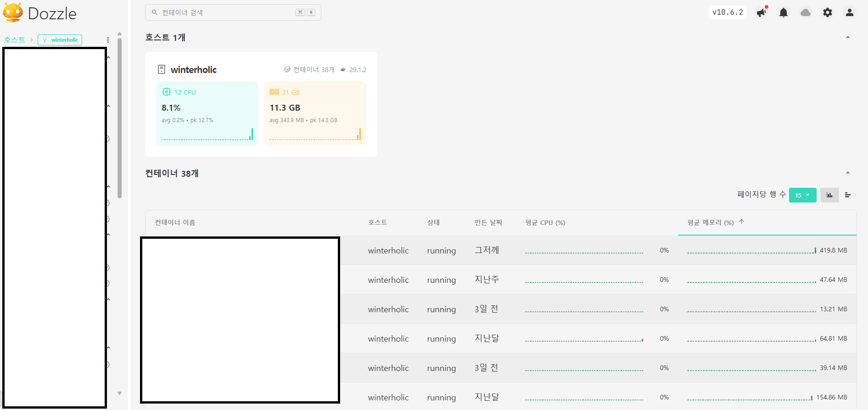Click the cloud status icon
Image resolution: width=868 pixels, height=410 pixels.
[806, 12]
